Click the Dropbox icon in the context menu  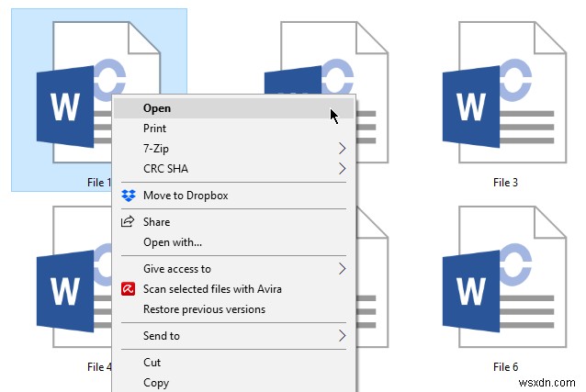click(129, 196)
